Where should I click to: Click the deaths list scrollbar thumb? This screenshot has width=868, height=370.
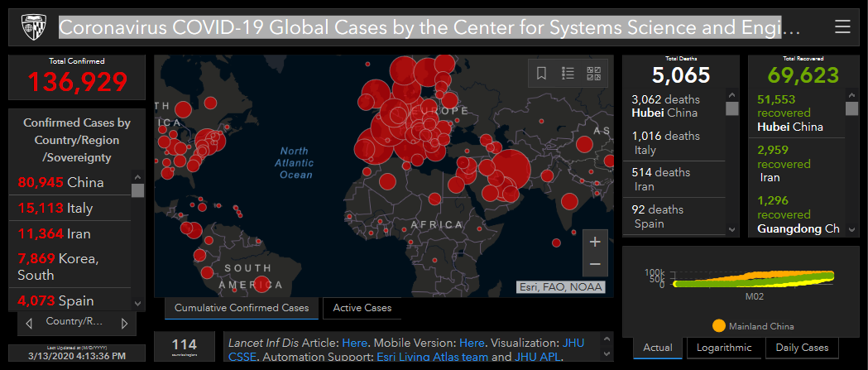tap(731, 108)
